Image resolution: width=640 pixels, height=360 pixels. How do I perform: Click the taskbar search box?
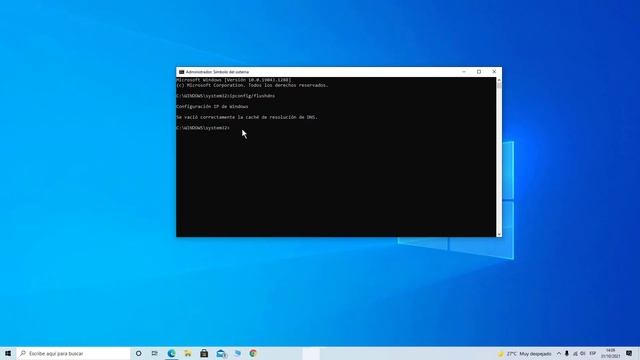point(73,353)
